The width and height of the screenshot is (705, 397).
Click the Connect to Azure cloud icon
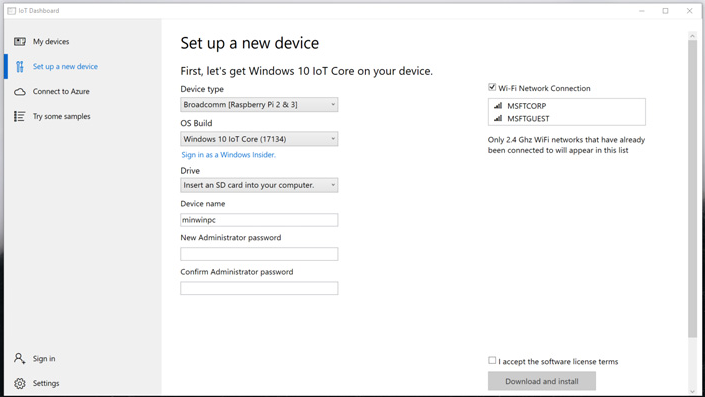20,92
